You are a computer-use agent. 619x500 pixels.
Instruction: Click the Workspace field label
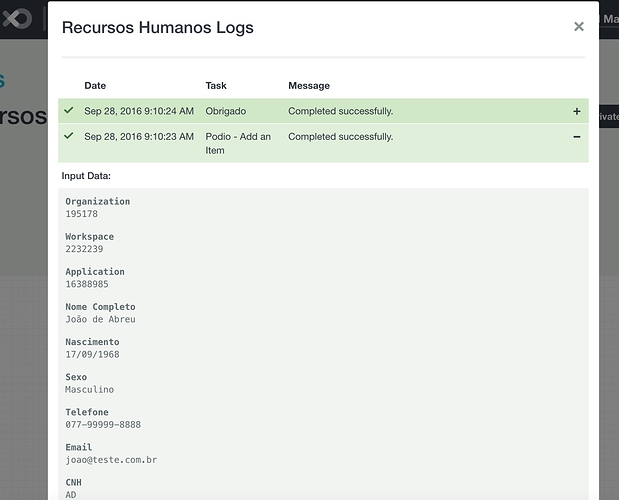pyautogui.click(x=90, y=236)
